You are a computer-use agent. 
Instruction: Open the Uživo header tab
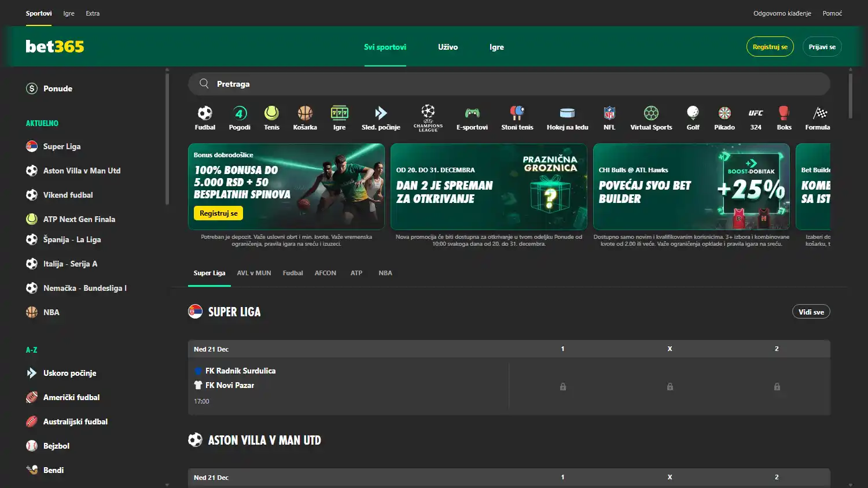448,47
